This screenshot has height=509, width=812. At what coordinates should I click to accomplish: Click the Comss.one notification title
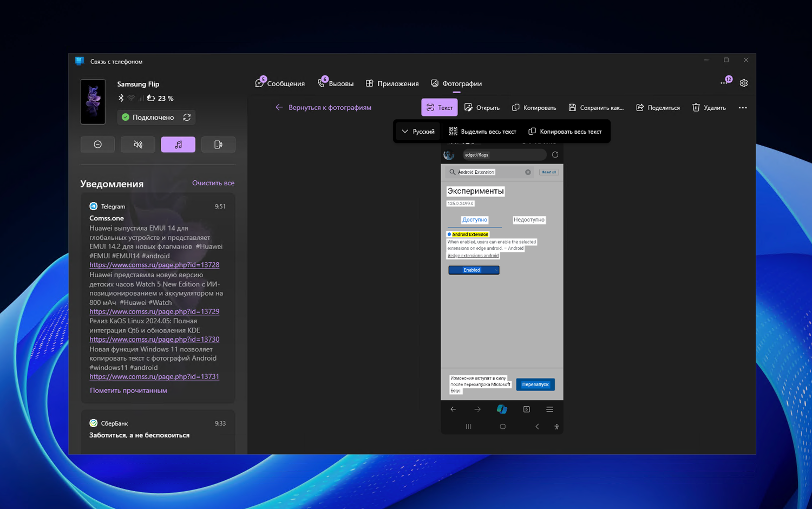click(x=107, y=218)
